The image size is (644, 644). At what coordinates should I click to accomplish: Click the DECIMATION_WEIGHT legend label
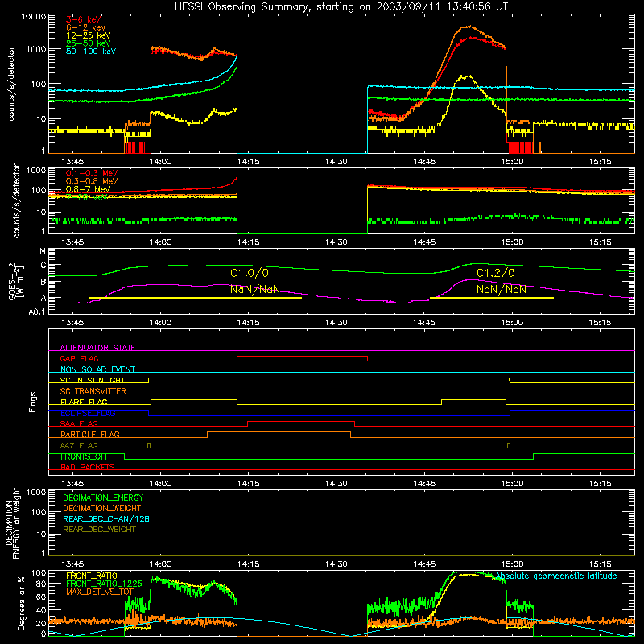102,508
